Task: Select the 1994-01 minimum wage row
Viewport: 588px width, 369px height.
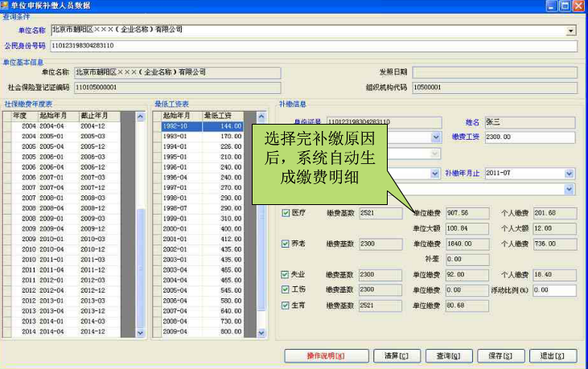Action: click(x=202, y=147)
